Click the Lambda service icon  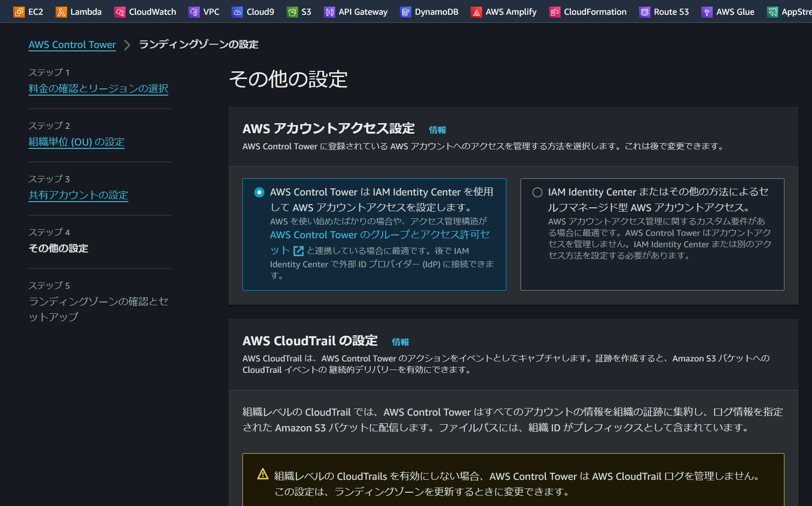point(61,12)
